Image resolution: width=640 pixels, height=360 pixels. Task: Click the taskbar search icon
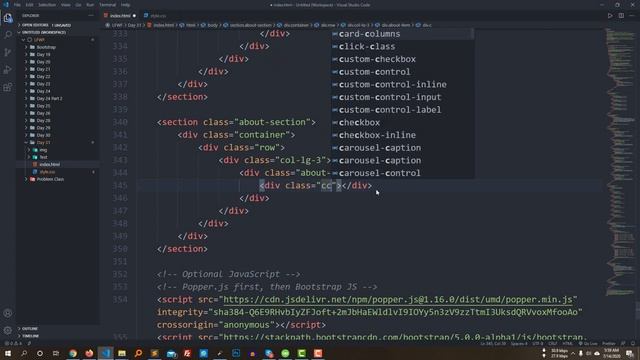pos(24,353)
